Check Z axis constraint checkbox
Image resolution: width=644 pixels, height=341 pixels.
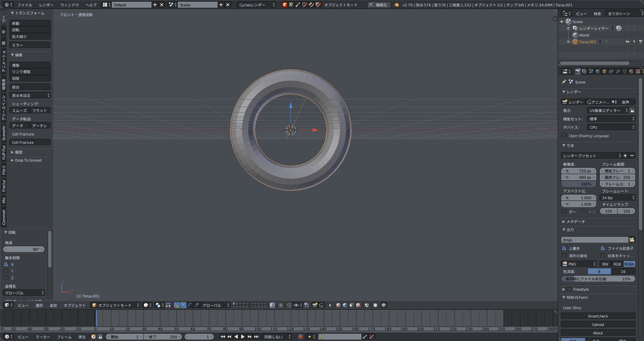pyautogui.click(x=6, y=277)
